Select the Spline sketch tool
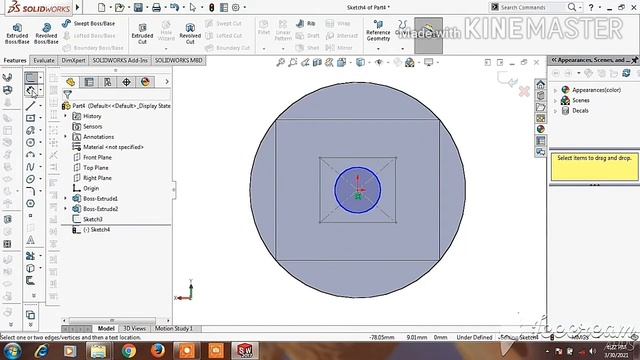This screenshot has height=360, width=640. point(31,167)
